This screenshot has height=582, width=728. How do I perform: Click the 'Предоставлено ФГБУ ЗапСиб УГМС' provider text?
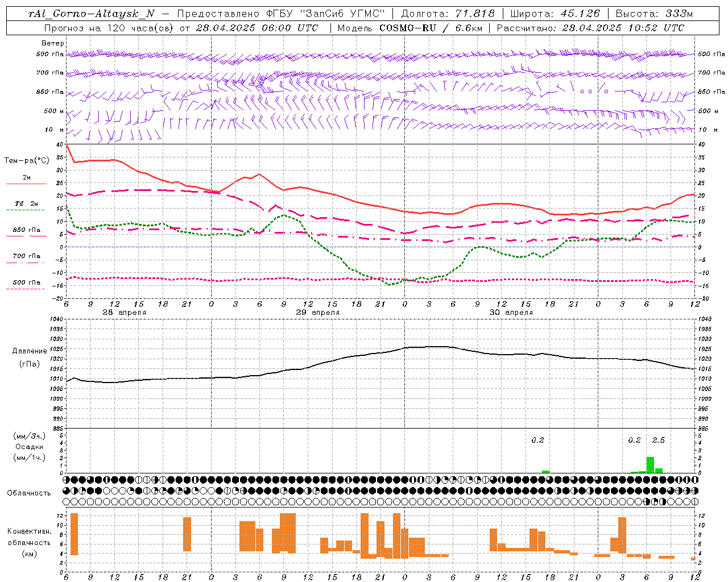[282, 14]
